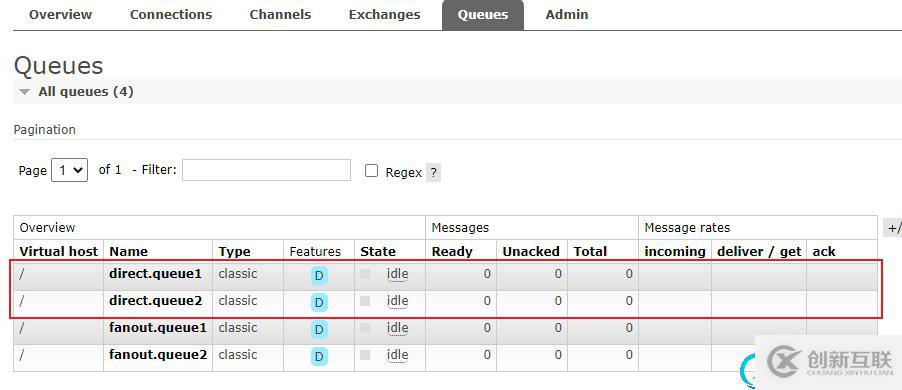Open queue fanout.queue2
The width and height of the screenshot is (902, 390).
tap(158, 355)
